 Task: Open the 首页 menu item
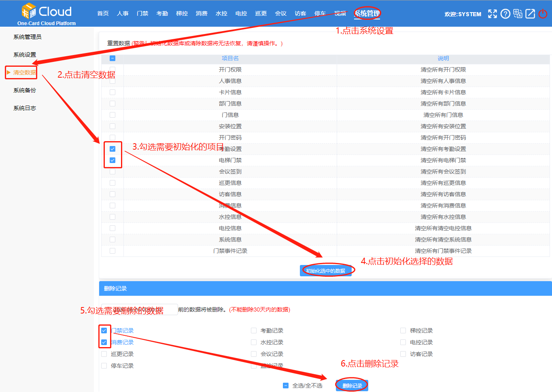click(102, 13)
